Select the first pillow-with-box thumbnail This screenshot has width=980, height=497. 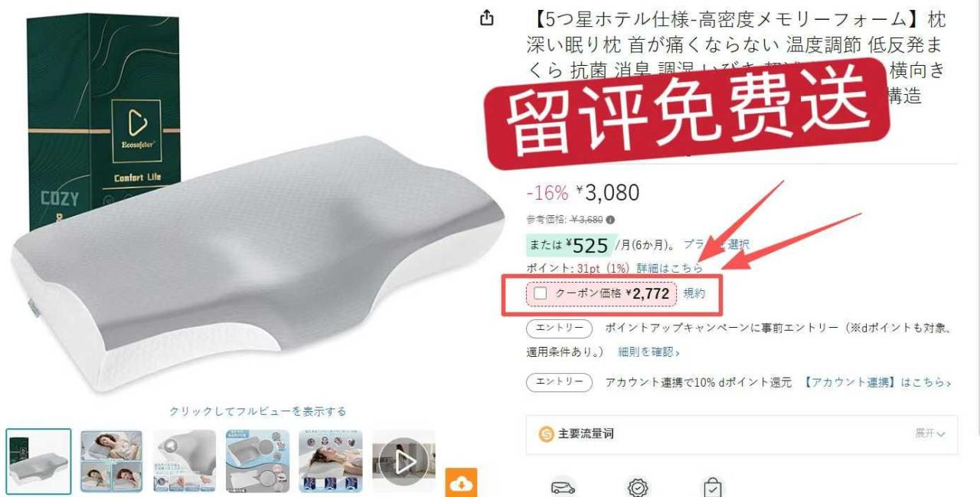39,461
